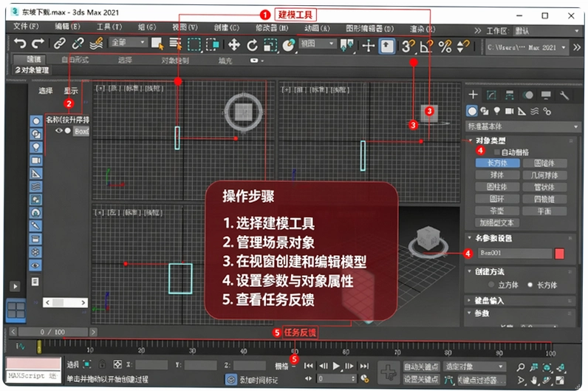Toggle the Window/Crossing selection icon
This screenshot has height=391, width=588.
click(213, 44)
